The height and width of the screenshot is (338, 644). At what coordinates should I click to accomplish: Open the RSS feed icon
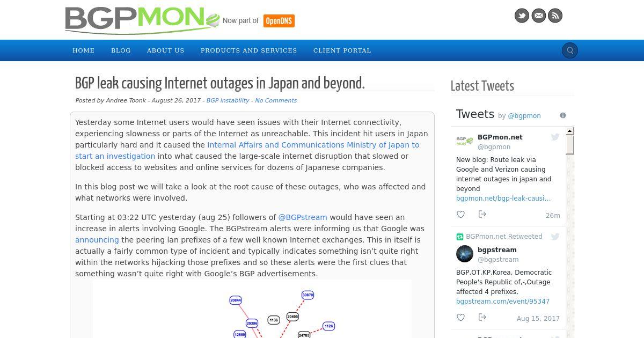pos(555,16)
